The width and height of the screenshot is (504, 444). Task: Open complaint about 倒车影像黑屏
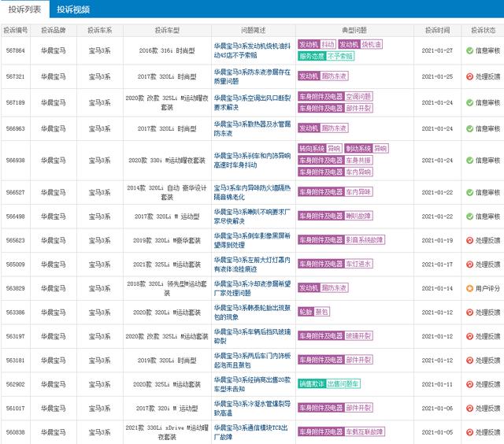[x=252, y=240]
